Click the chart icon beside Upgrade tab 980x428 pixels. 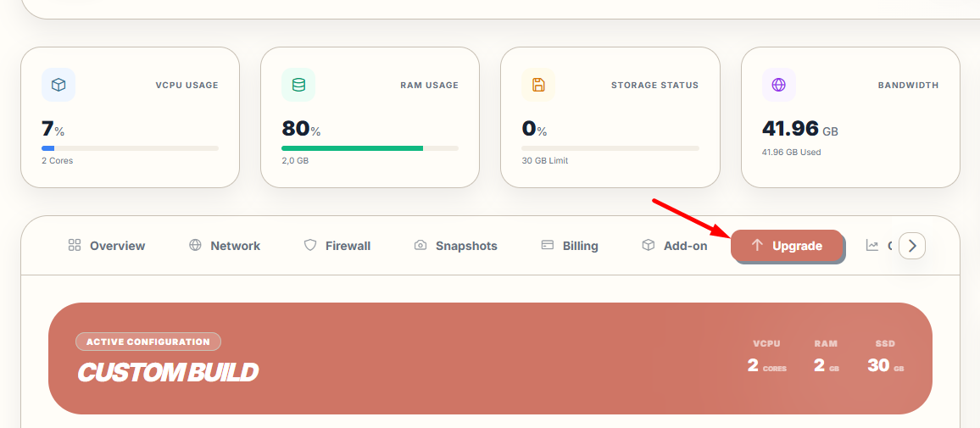[871, 245]
